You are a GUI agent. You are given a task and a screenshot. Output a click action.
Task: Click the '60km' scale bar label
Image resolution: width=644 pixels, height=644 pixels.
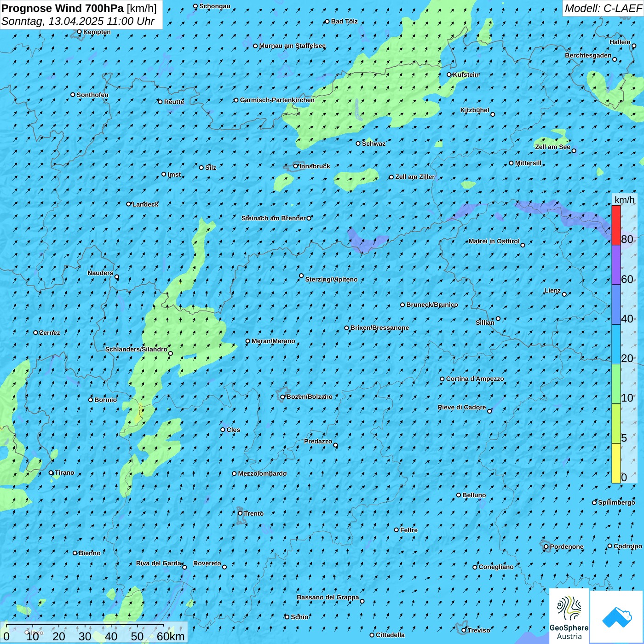coord(171,636)
